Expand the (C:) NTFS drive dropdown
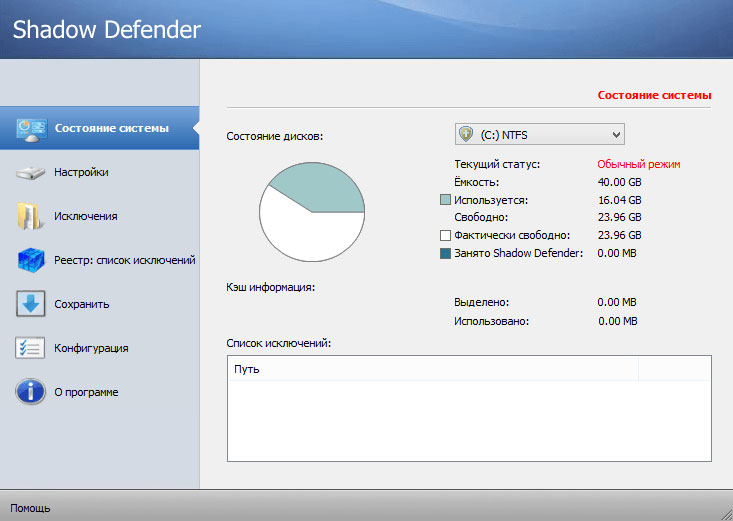 pos(539,135)
